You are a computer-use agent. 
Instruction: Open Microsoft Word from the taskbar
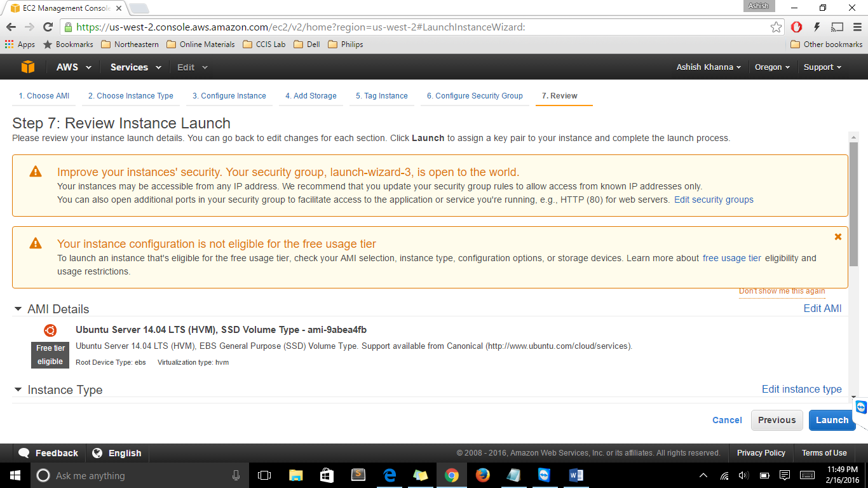[x=576, y=475]
